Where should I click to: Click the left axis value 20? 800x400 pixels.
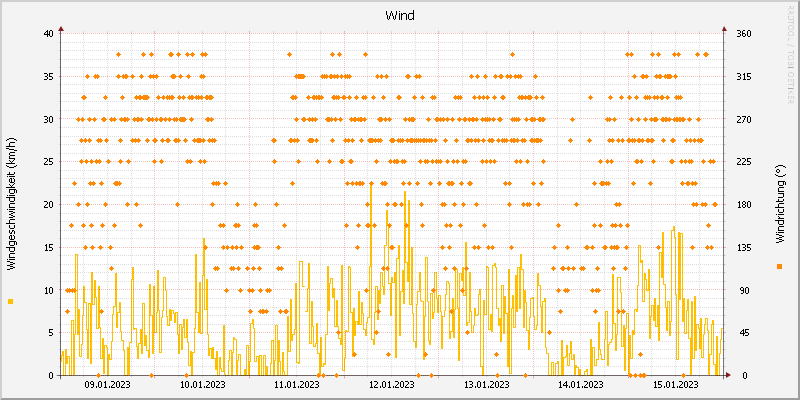48,205
